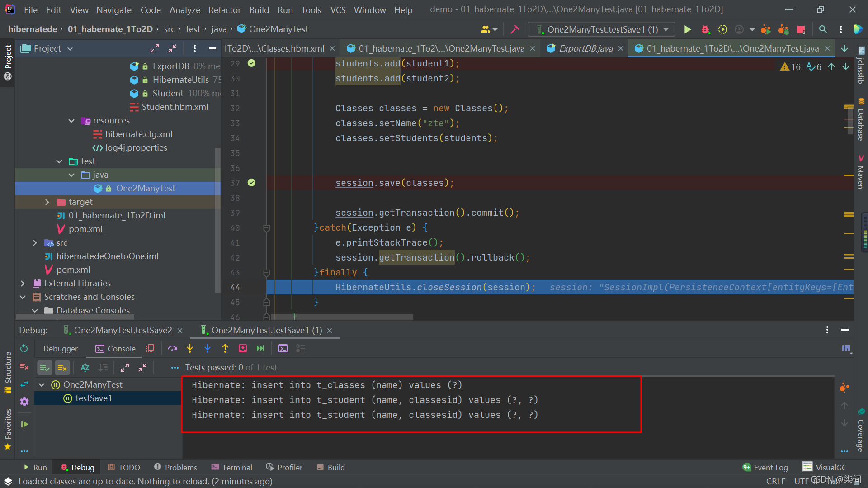
Task: Toggle Maven tool window sidebar button
Action: 861,171
